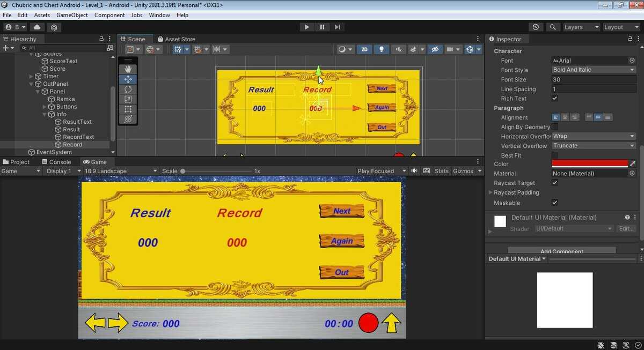Expand the Buttons object in Hierarchy
The image size is (644, 350).
point(45,107)
